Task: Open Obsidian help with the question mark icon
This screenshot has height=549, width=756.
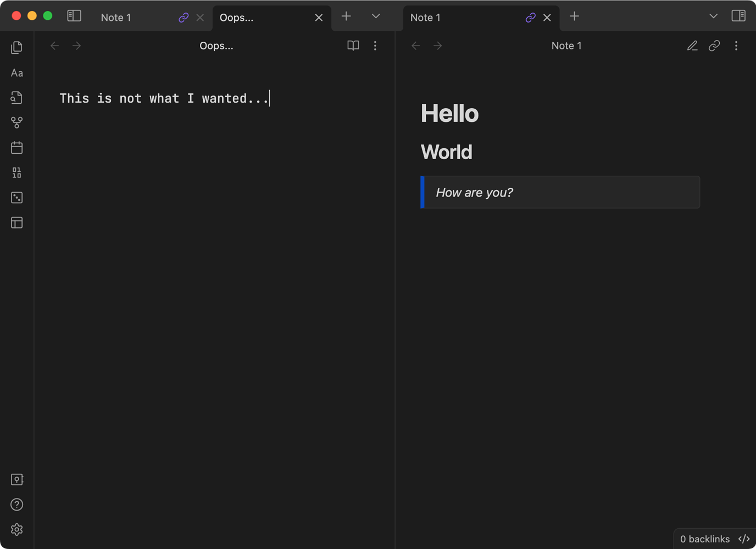Action: (x=16, y=505)
